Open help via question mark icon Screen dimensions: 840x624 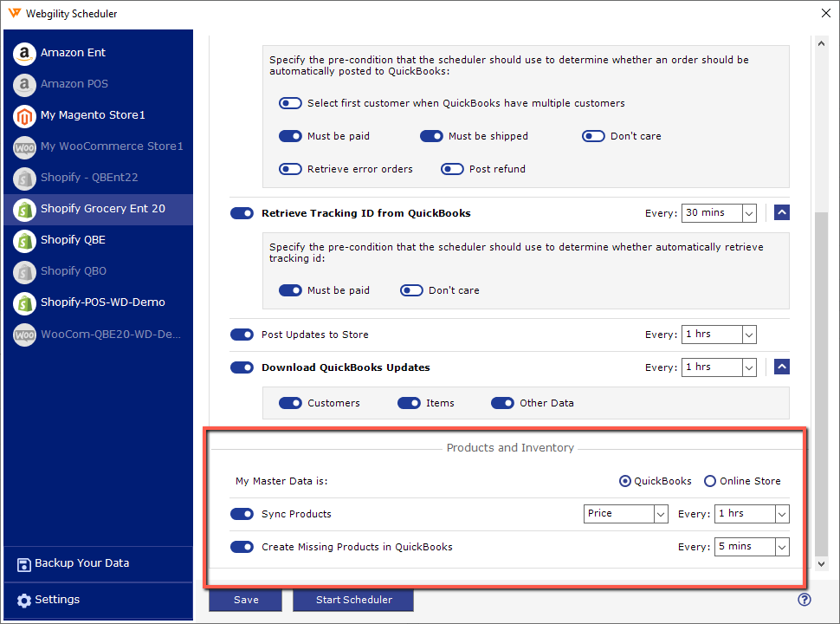804,600
